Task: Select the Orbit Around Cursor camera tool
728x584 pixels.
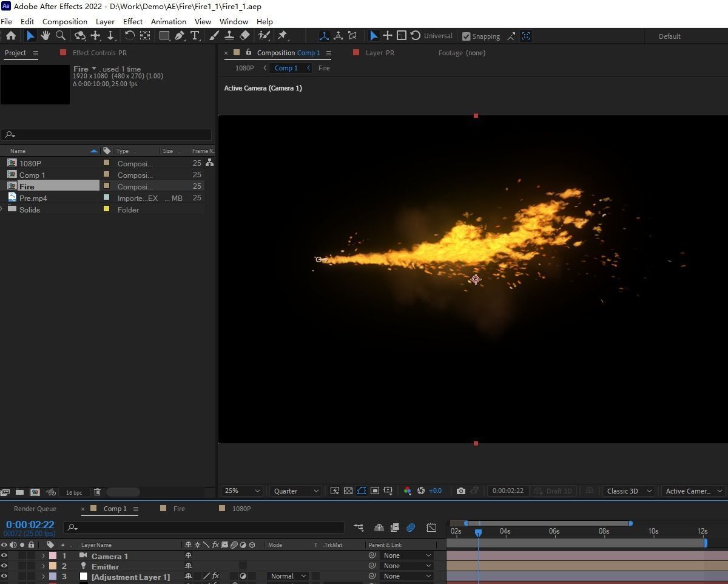Action: point(80,36)
